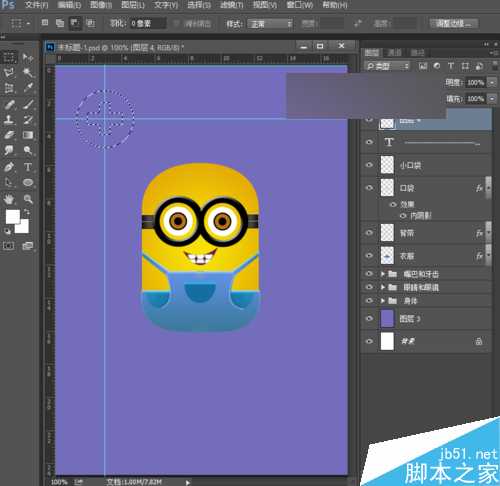The width and height of the screenshot is (500, 486).
Task: Click the 调整边缘 refine edge button
Action: (x=454, y=23)
